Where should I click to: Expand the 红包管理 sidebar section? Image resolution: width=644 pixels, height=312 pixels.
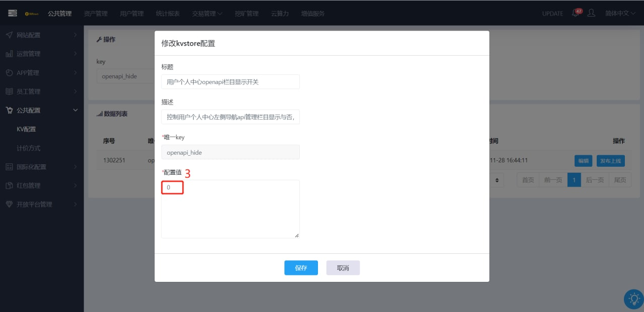(42, 185)
